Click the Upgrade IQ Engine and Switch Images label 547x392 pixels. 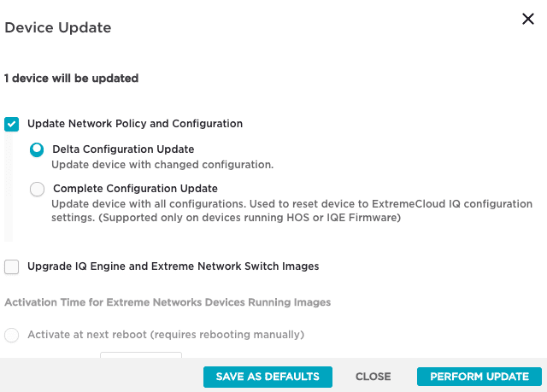(x=174, y=266)
